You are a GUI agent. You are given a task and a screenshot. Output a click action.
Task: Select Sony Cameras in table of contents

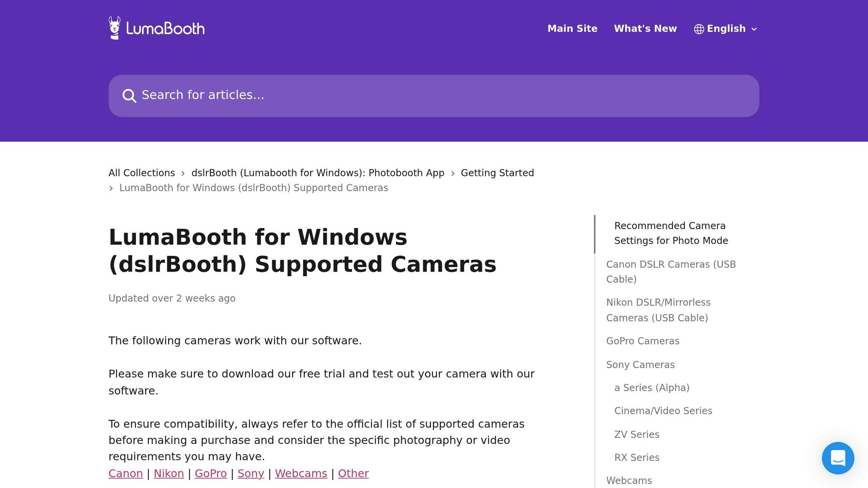[x=640, y=365]
